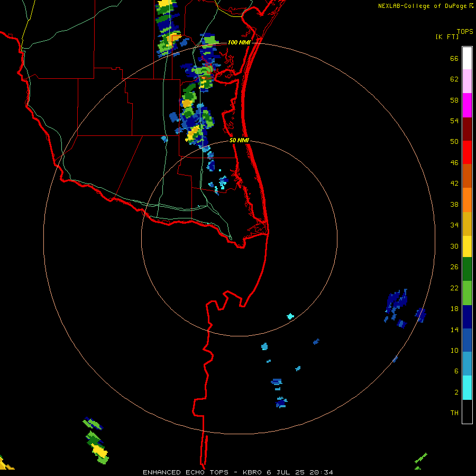Click the legend value '58'
Image resolution: width=476 pixels, height=476 pixels.
click(x=454, y=100)
